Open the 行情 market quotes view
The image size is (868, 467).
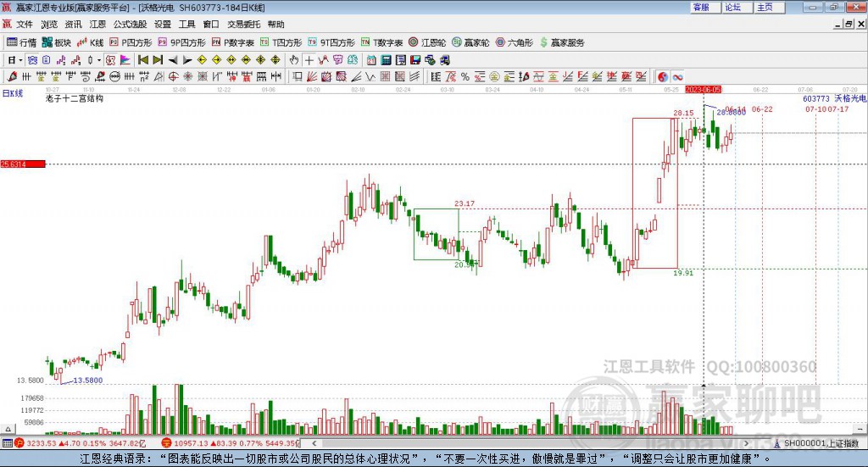coord(21,42)
